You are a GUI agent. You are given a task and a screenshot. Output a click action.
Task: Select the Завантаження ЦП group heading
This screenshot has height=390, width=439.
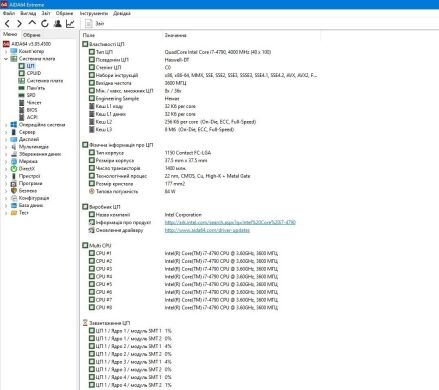coord(106,323)
